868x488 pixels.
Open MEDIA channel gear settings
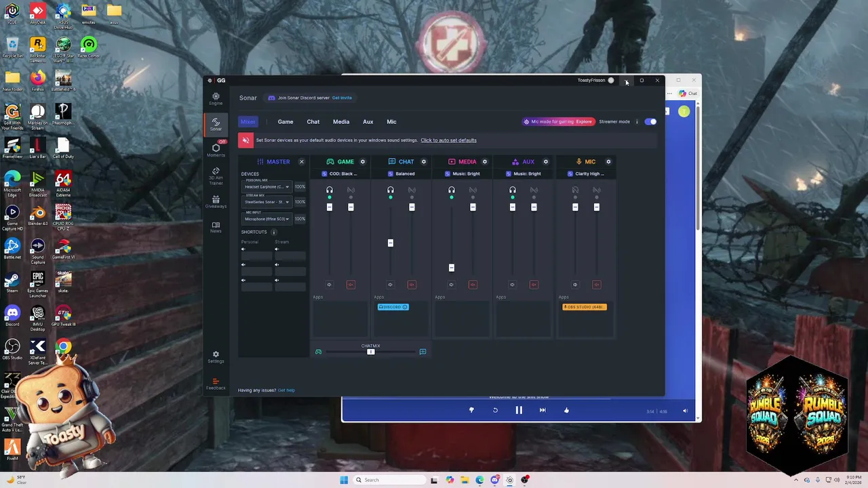(484, 162)
